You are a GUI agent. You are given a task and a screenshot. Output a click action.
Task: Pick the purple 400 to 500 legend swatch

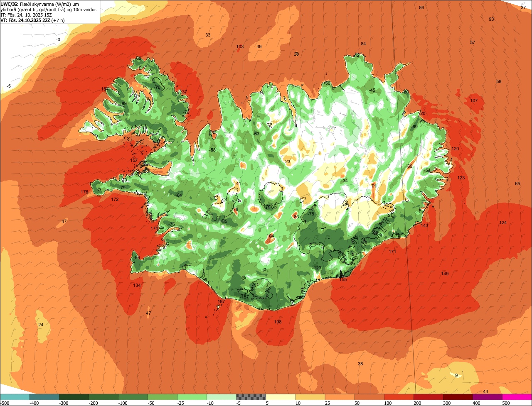(488, 397)
